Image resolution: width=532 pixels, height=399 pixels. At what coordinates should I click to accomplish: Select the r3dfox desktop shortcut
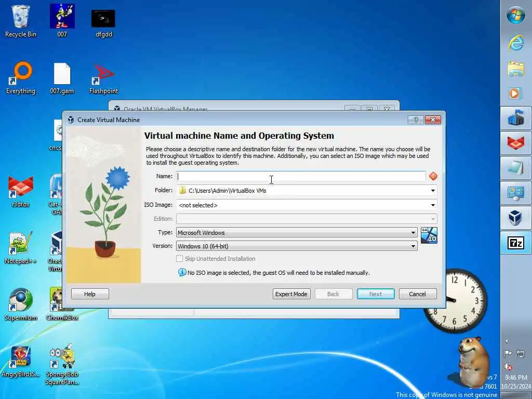(x=21, y=192)
